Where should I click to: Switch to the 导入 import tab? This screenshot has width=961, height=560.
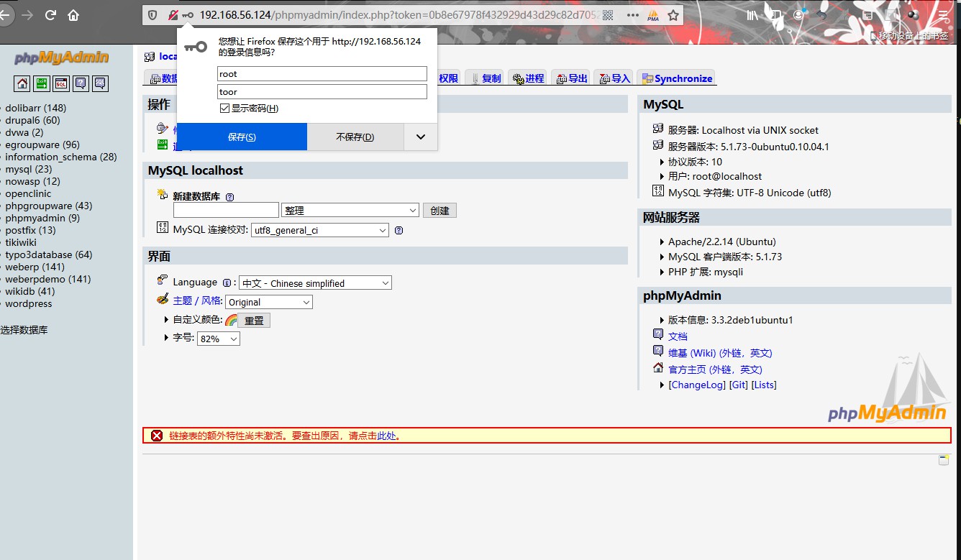tap(614, 78)
